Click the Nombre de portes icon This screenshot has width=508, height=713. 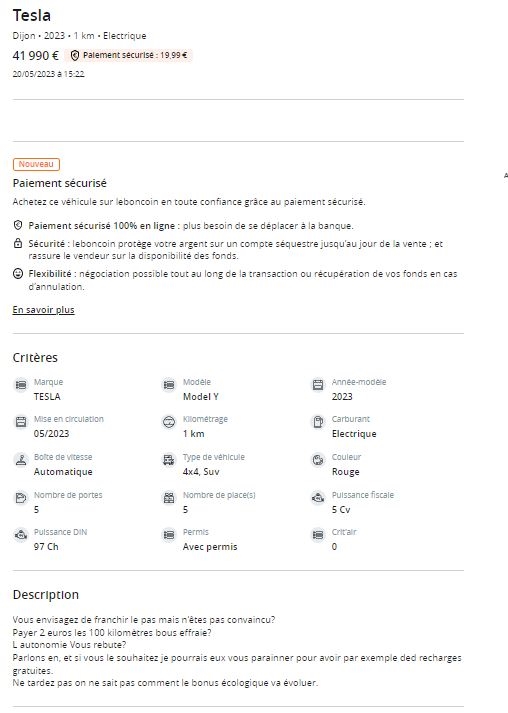[x=21, y=497]
